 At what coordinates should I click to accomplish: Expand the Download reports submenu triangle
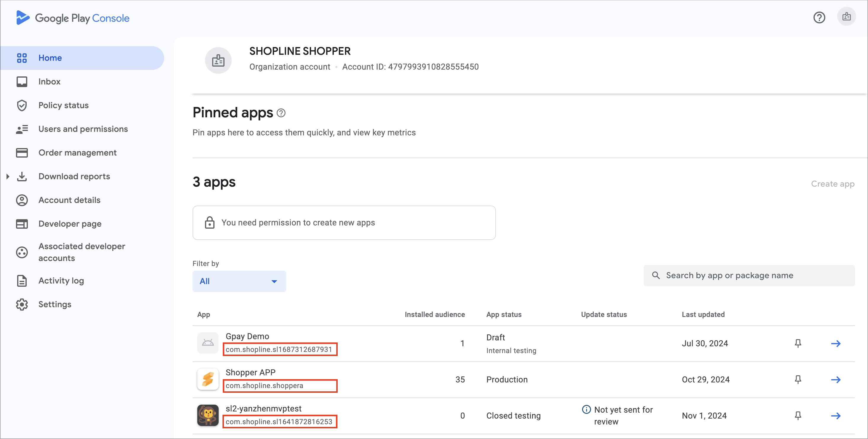tap(8, 177)
